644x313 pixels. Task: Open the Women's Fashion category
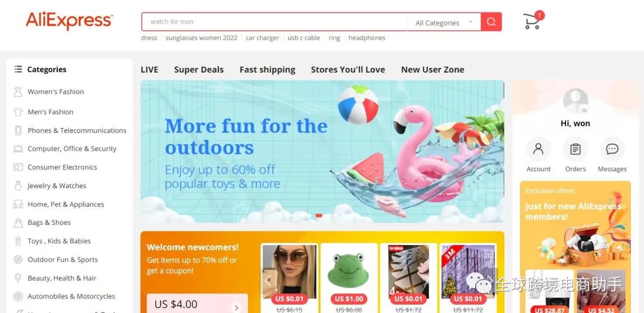click(x=56, y=92)
